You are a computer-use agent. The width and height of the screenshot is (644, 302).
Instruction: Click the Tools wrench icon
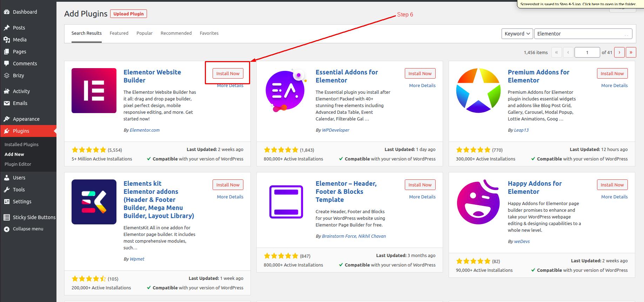point(6,190)
